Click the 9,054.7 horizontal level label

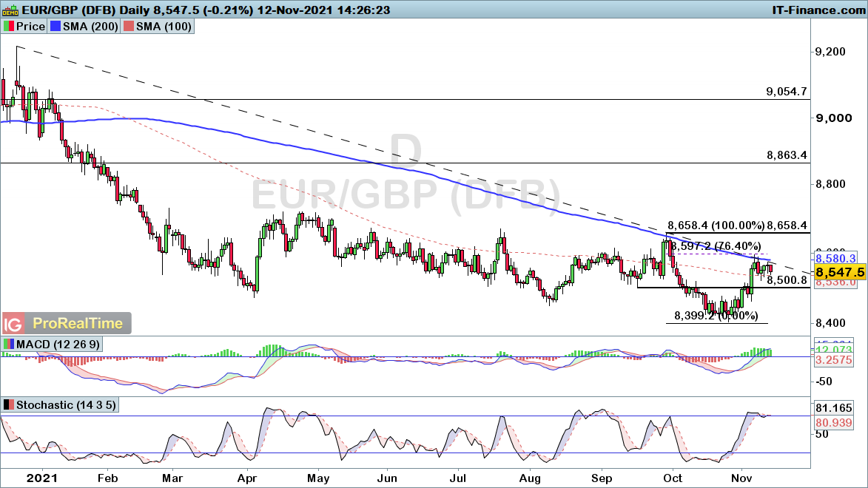[787, 91]
